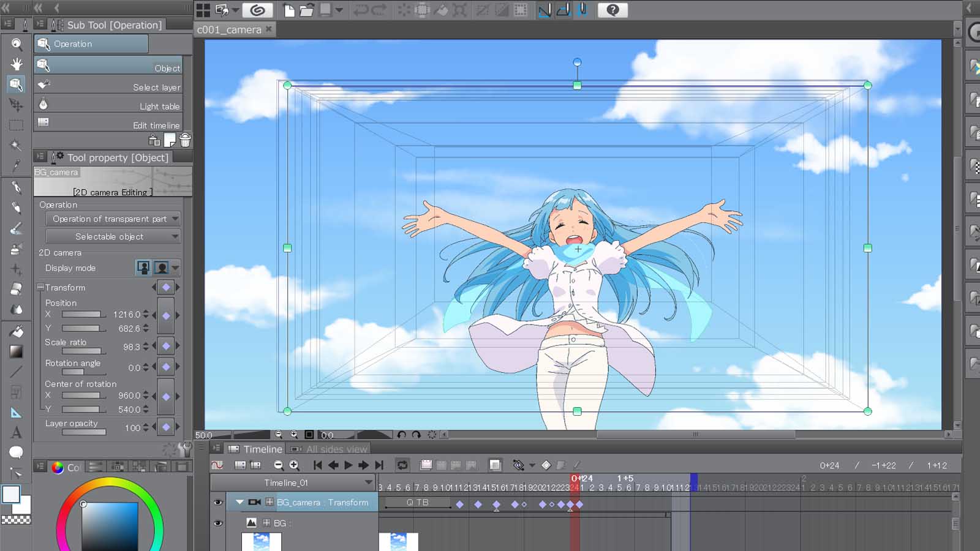980x551 pixels.
Task: Collapse the BG_camera layer folder triangle
Action: pyautogui.click(x=239, y=502)
